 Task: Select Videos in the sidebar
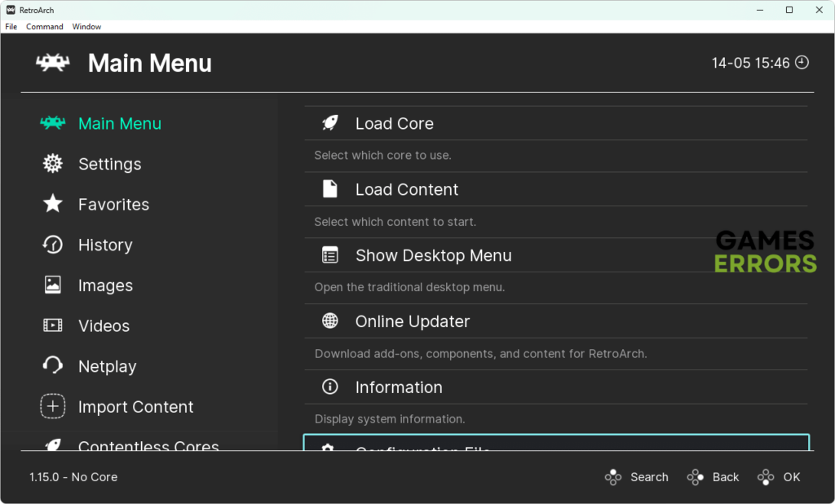[x=104, y=326]
